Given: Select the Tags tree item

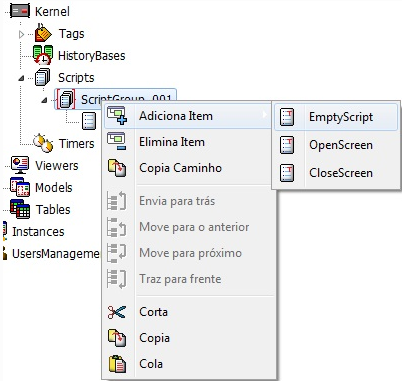Looking at the screenshot, I should click(72, 34).
